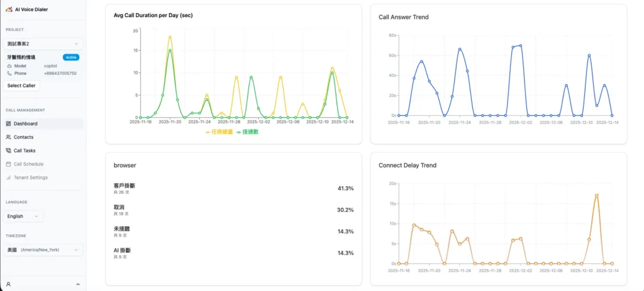Open the Call Tasks menu item
Image resolution: width=644 pixels, height=291 pixels.
pos(25,151)
